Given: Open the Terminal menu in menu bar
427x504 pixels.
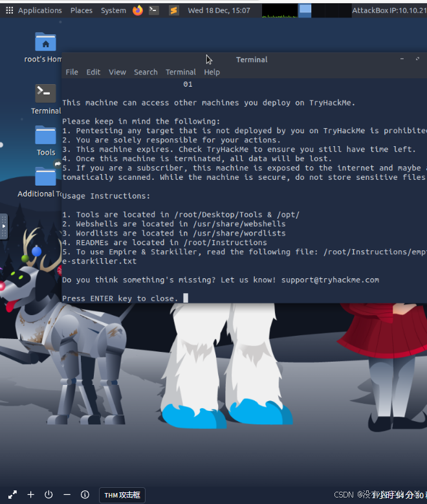Looking at the screenshot, I should tap(181, 72).
